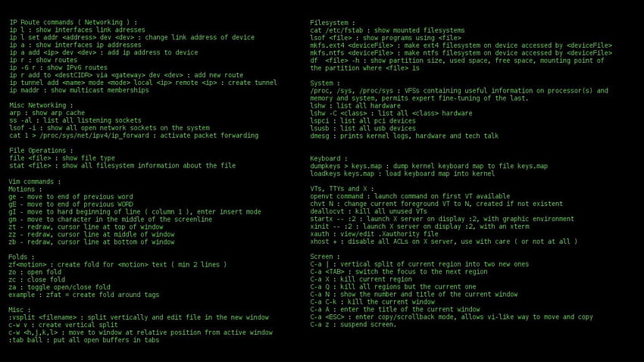Click the 'Filesystem :' heading
Image resolution: width=644 pixels, height=362 pixels.
click(333, 23)
